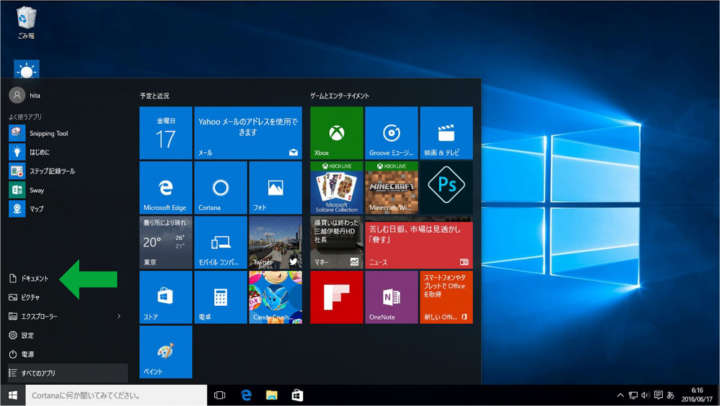The height and width of the screenshot is (406, 720).
Task: Open the Xbox tile
Action: pos(337,133)
